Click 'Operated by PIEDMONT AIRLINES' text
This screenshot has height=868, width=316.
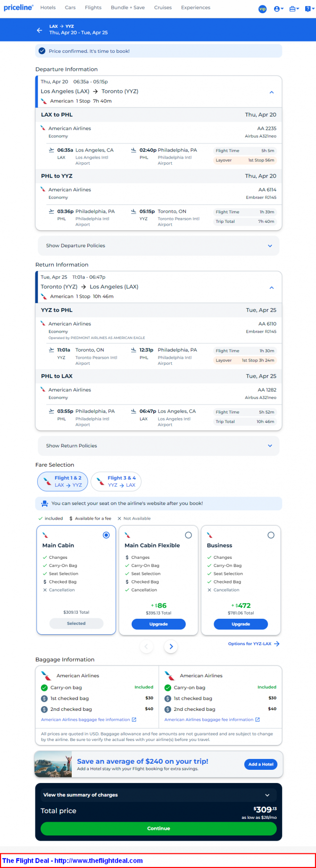coord(97,338)
